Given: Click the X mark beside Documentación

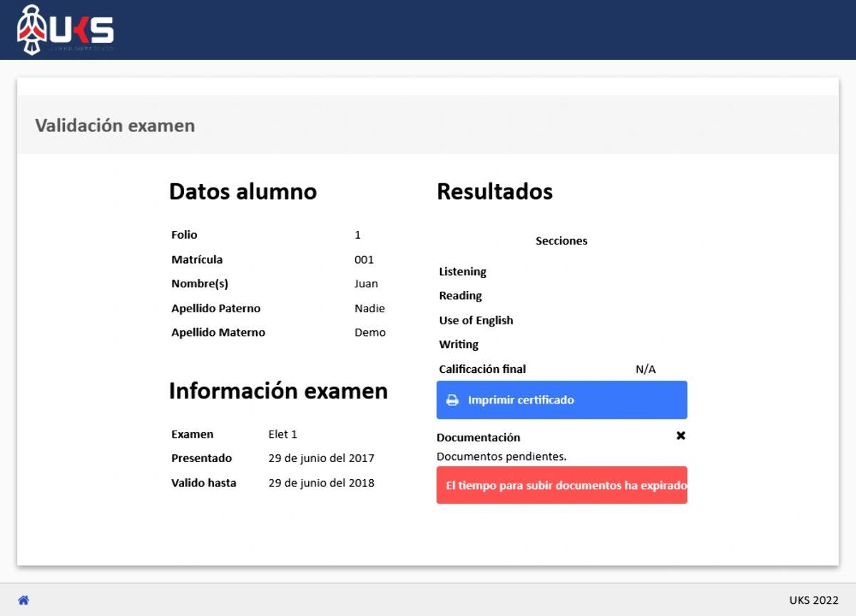Looking at the screenshot, I should coord(681,436).
